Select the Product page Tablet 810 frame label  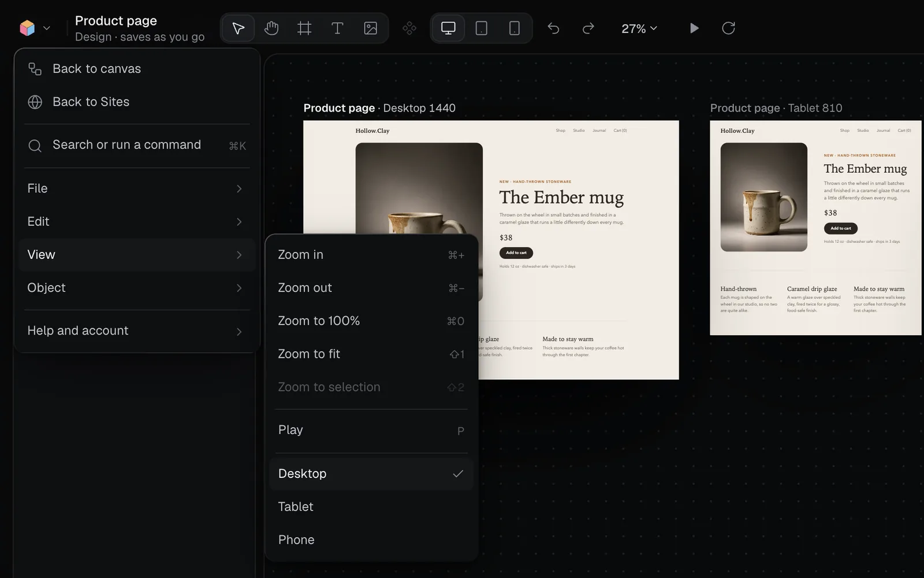point(776,108)
